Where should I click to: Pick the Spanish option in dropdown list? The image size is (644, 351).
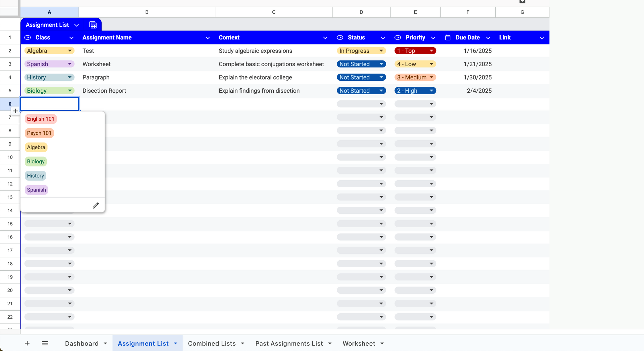36,190
